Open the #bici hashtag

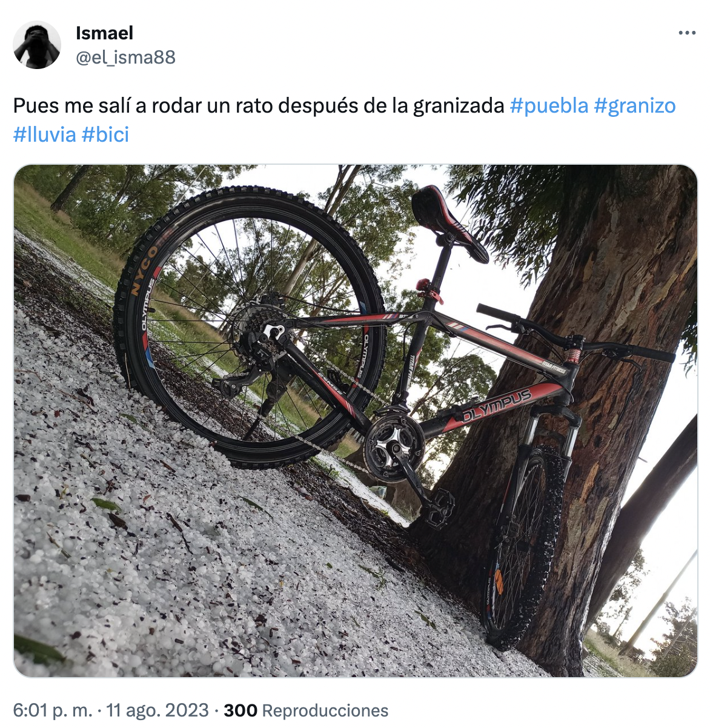point(105,134)
